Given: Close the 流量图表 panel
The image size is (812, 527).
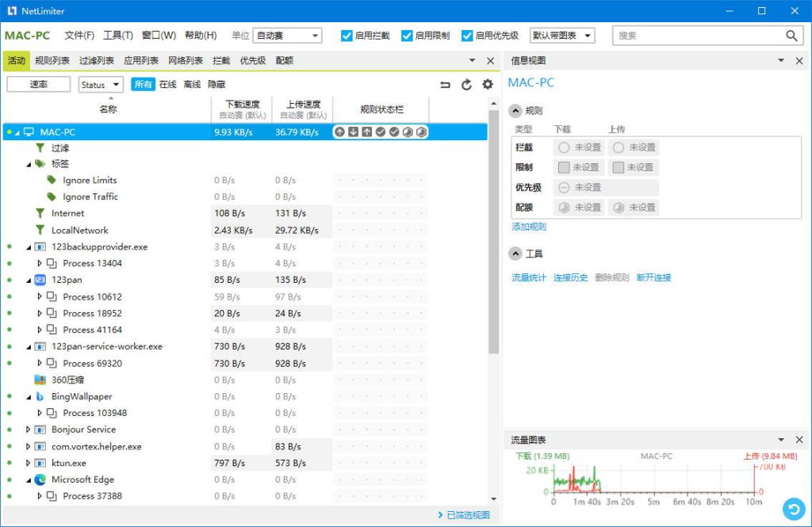Looking at the screenshot, I should 799,440.
